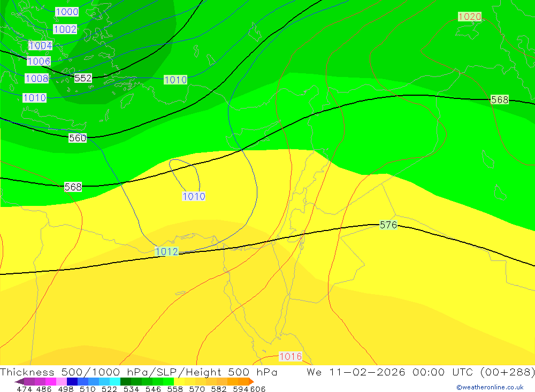Click the red 1020 isobar label
This screenshot has width=535, height=392.
[x=470, y=17]
